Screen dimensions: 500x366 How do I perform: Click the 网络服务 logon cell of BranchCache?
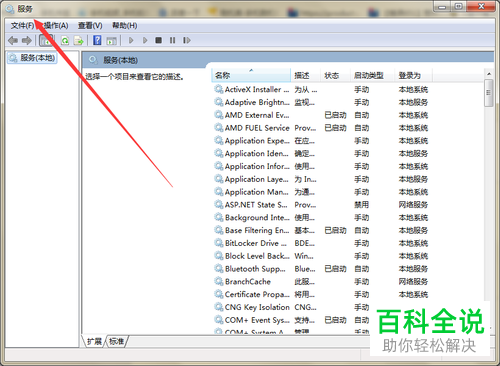pyautogui.click(x=413, y=282)
